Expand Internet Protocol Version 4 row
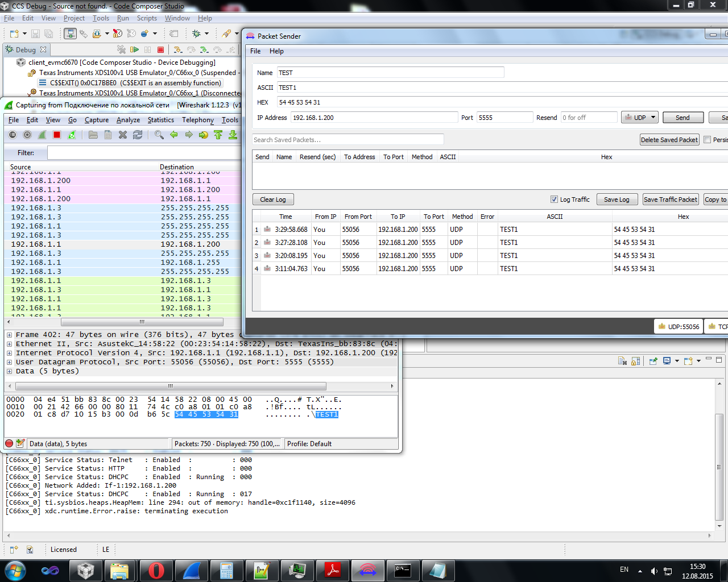The width and height of the screenshot is (728, 582). [x=9, y=353]
